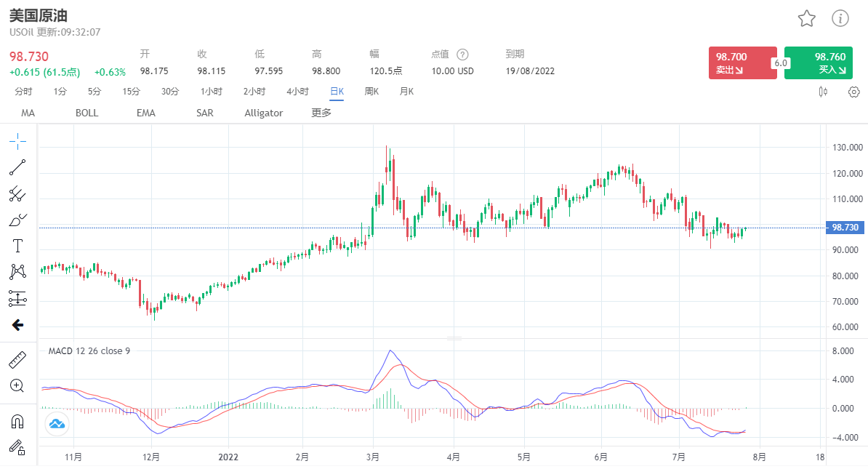
Task: Select the pitchfork drawing tool
Action: click(17, 193)
